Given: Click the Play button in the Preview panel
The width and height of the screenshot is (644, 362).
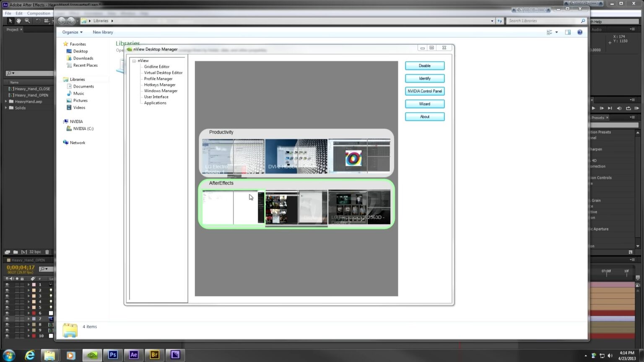Looking at the screenshot, I should pyautogui.click(x=593, y=108).
